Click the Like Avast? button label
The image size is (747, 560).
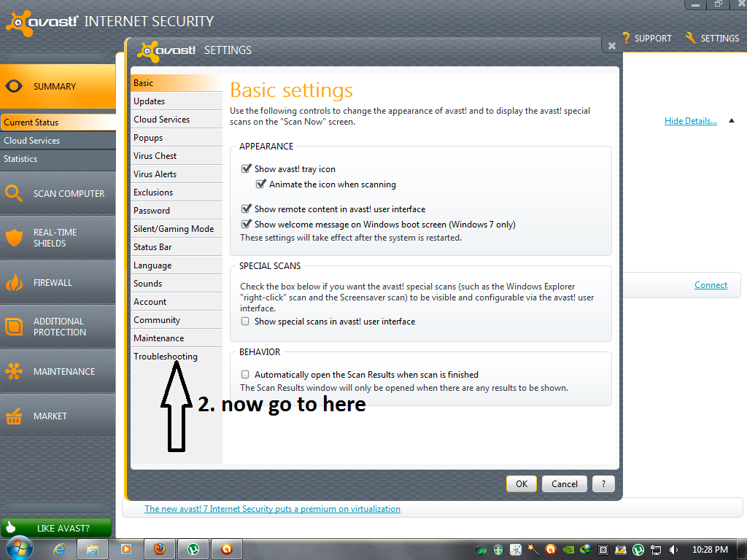(63, 528)
